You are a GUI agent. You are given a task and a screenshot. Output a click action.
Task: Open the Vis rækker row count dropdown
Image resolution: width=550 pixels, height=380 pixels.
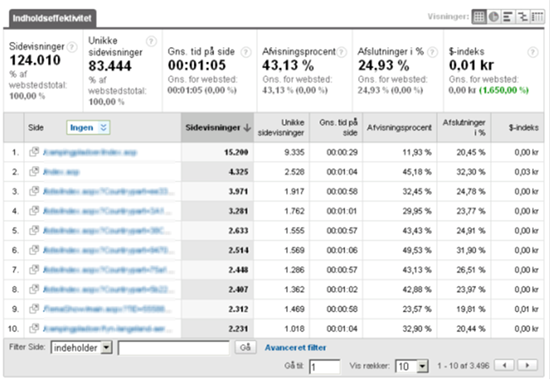tap(412, 366)
